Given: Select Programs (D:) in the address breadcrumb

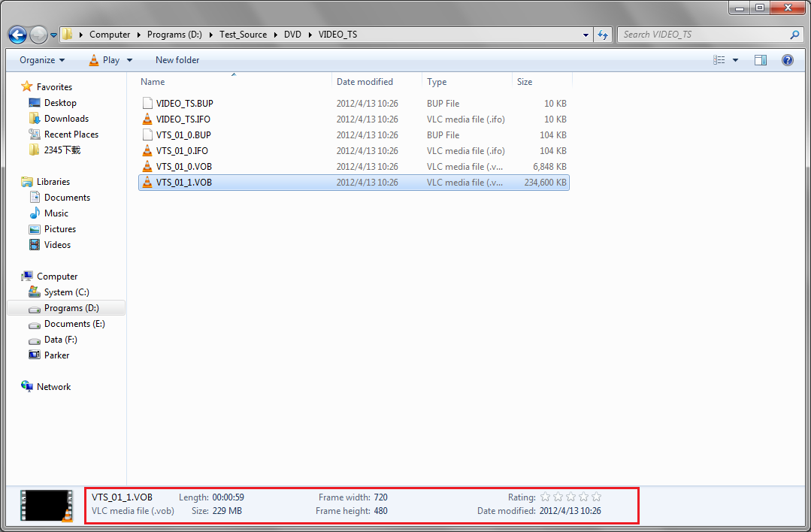Looking at the screenshot, I should coord(174,35).
